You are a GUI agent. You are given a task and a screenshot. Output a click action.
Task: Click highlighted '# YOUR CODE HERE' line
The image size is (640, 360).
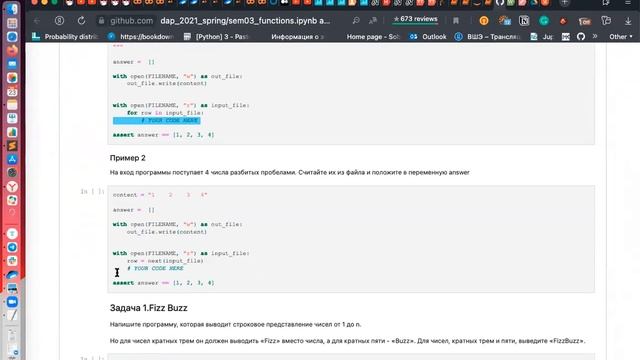pos(157,120)
